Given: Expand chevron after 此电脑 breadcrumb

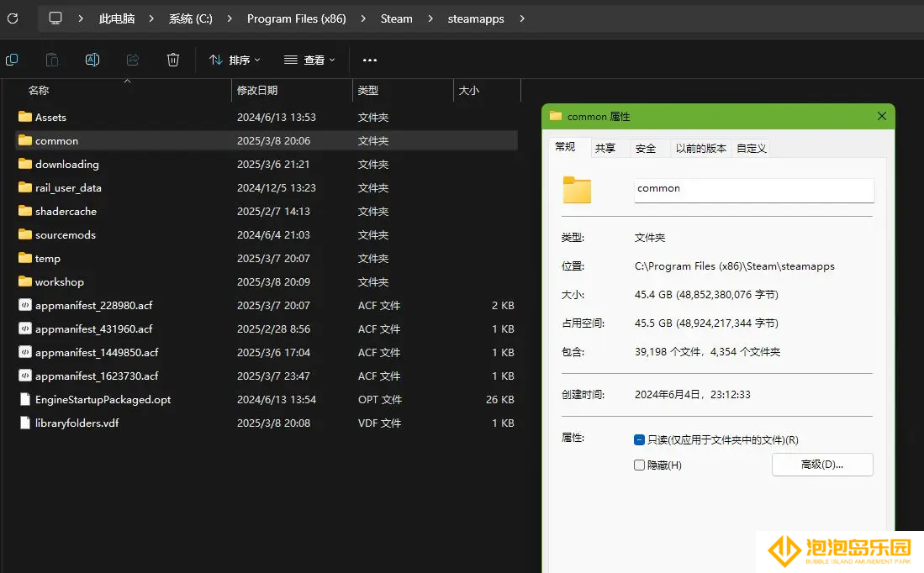Looking at the screenshot, I should (x=151, y=18).
